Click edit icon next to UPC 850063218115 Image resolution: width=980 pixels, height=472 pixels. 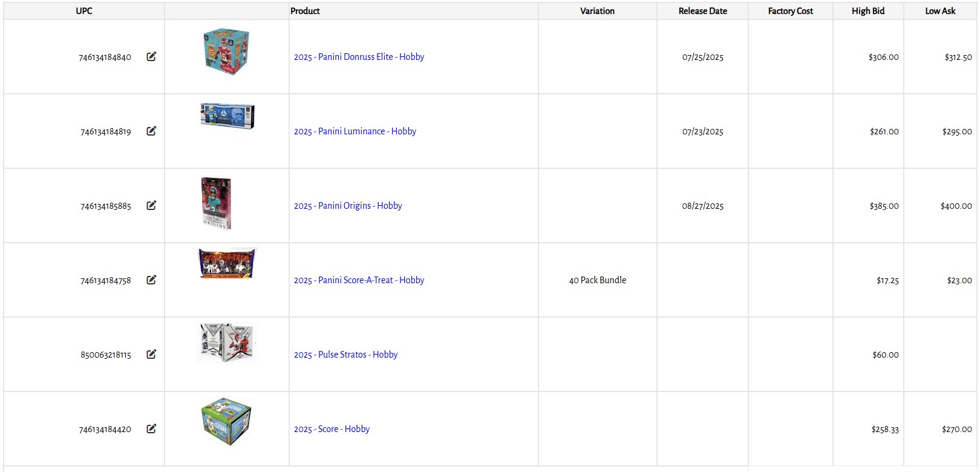point(151,354)
